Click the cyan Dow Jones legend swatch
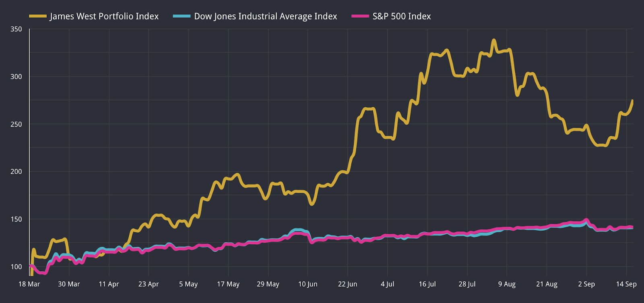 (x=182, y=16)
